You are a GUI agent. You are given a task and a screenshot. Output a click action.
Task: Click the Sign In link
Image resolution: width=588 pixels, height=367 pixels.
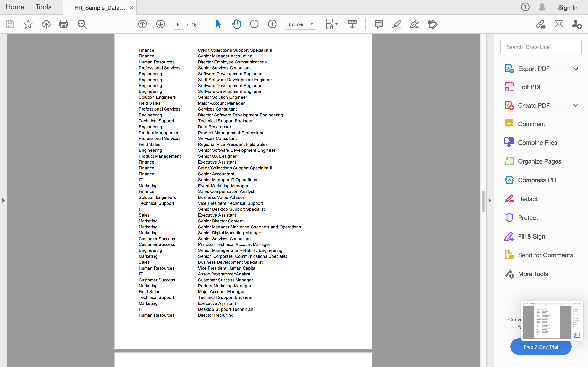click(x=568, y=8)
